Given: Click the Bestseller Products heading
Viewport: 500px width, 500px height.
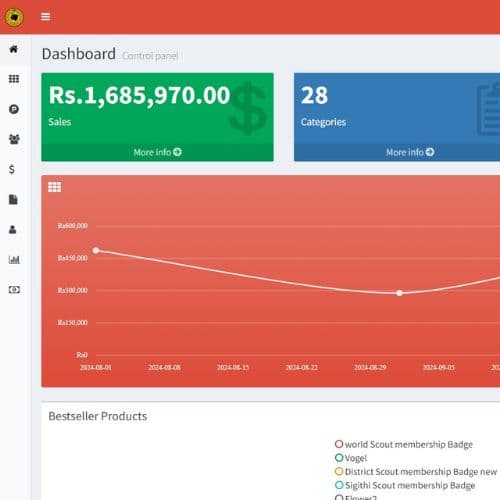Looking at the screenshot, I should [x=98, y=416].
